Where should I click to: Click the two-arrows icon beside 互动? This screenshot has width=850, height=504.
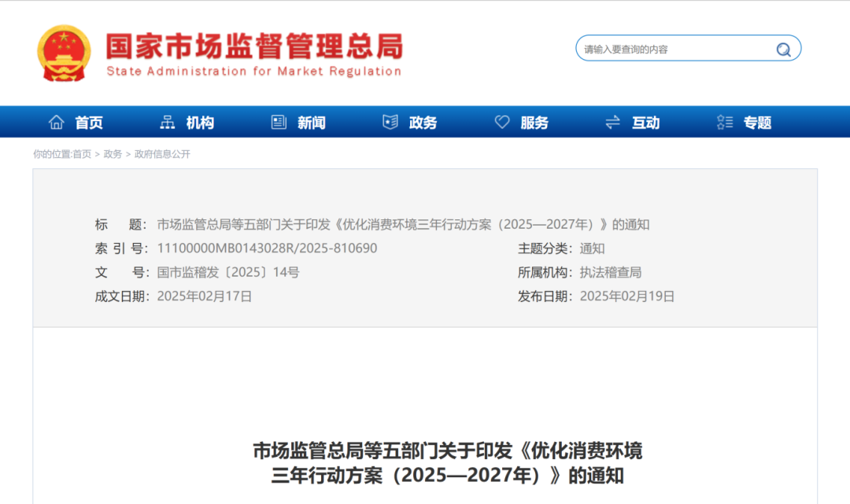pyautogui.click(x=613, y=122)
